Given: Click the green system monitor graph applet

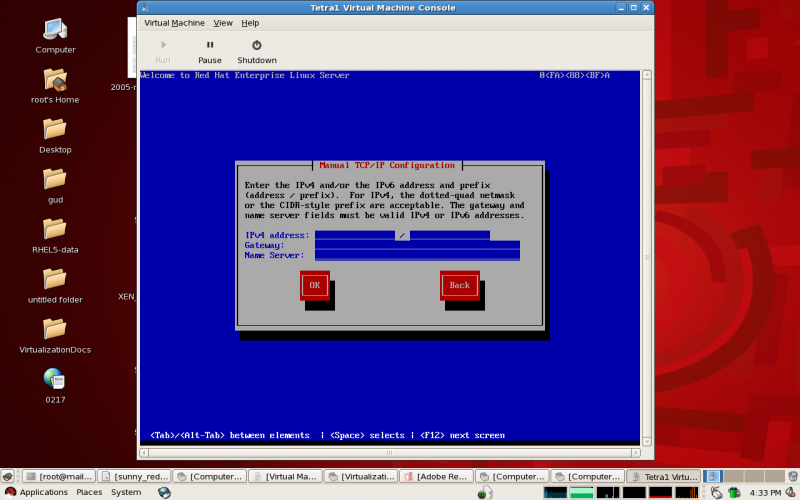Looking at the screenshot, I should coord(582,492).
